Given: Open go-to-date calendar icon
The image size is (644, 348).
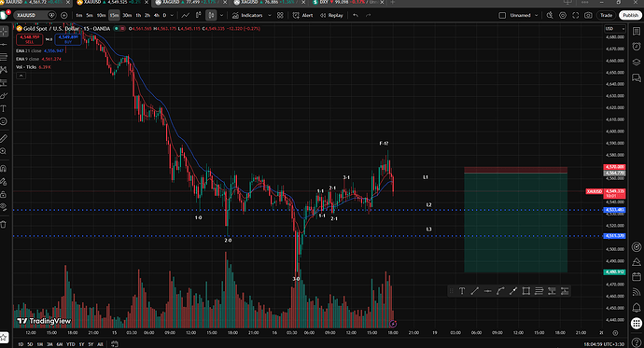Looking at the screenshot, I should coord(115,344).
